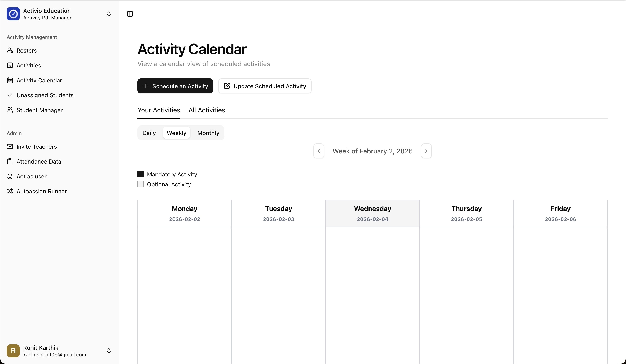Click the Invite Teachers envelope icon
Screen dimensions: 626x364
10,147
